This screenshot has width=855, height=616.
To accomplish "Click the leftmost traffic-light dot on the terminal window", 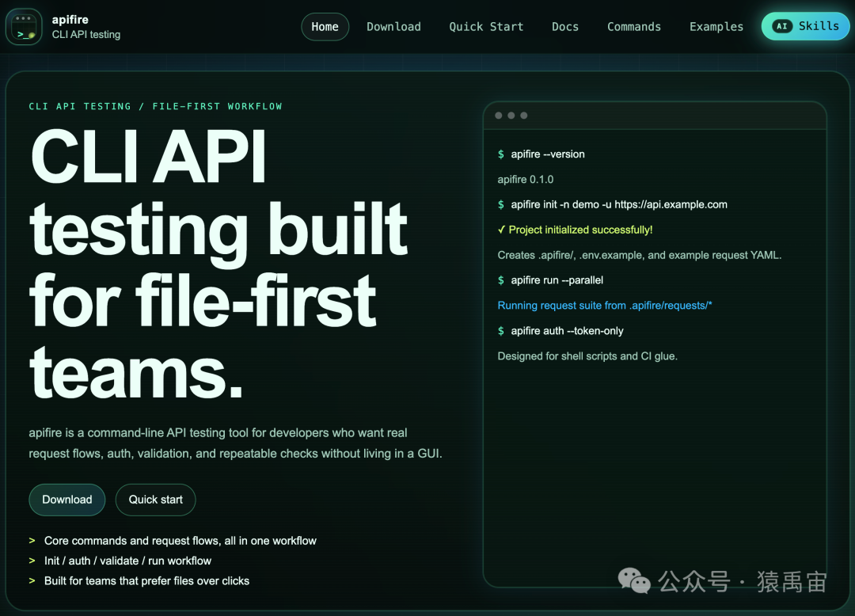I will pyautogui.click(x=500, y=115).
